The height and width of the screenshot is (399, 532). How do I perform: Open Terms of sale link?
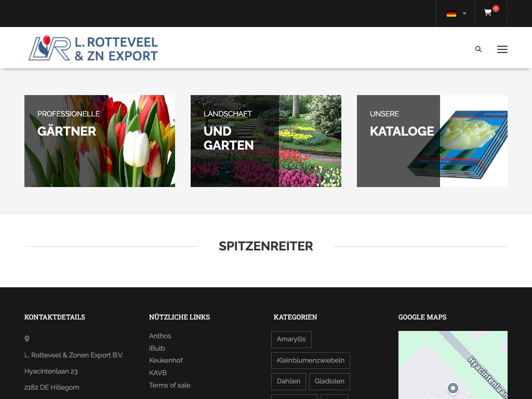[x=170, y=385]
